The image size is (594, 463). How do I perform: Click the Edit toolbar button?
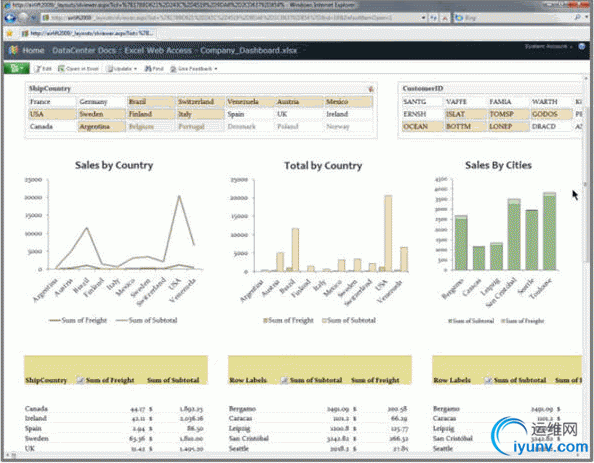click(43, 69)
